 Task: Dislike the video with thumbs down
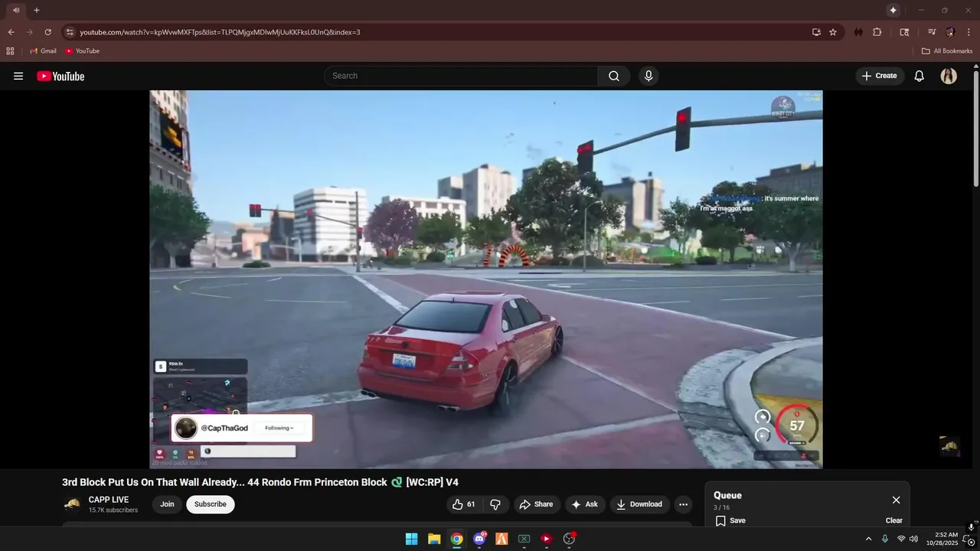click(x=495, y=504)
